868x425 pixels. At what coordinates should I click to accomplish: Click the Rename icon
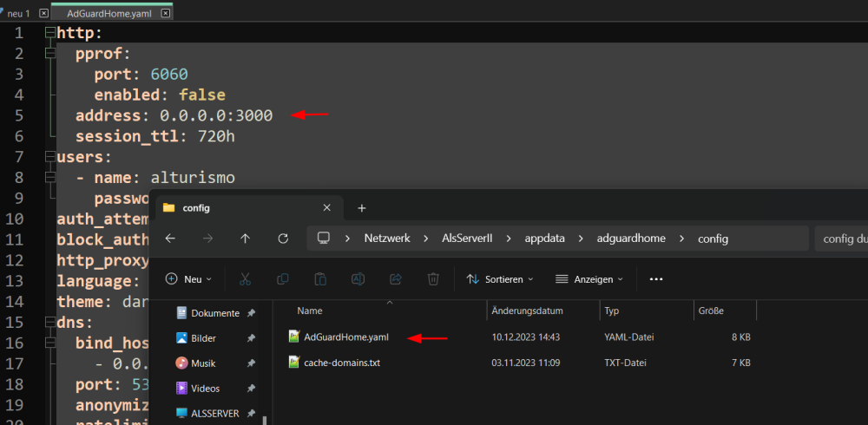358,279
